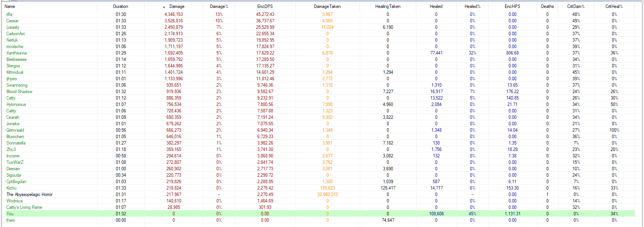The image size is (644, 227).
Task: Select the Cassar combatant entry
Action: coord(12,21)
